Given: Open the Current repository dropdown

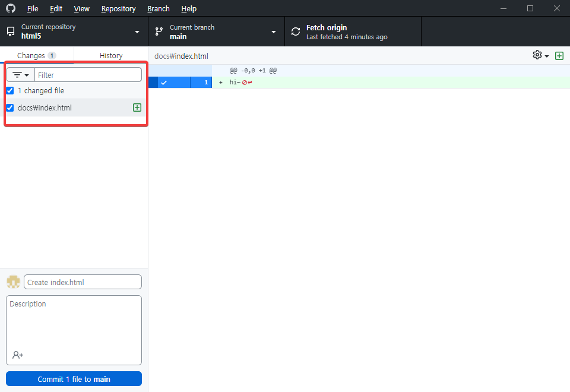Looking at the screenshot, I should [136, 31].
